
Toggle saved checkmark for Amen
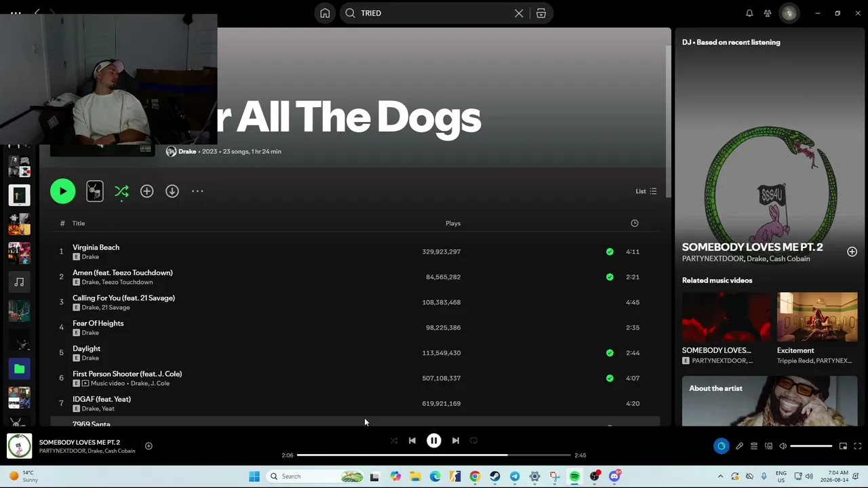[610, 277]
